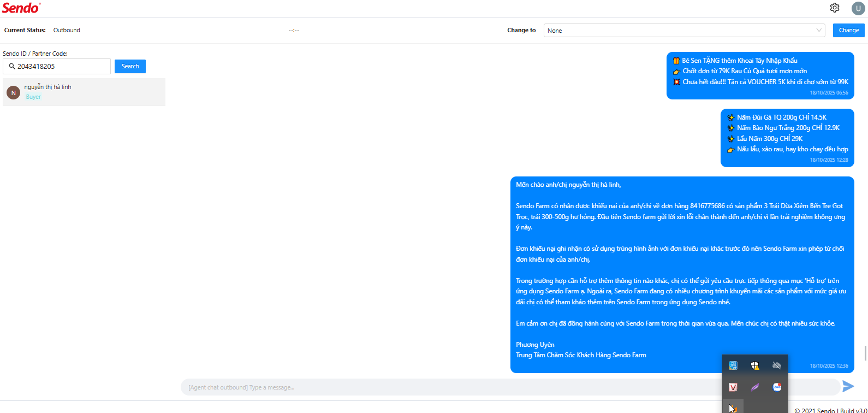Click the N avatar of nguyễn thị hà linh
The width and height of the screenshot is (868, 413).
pyautogui.click(x=14, y=93)
